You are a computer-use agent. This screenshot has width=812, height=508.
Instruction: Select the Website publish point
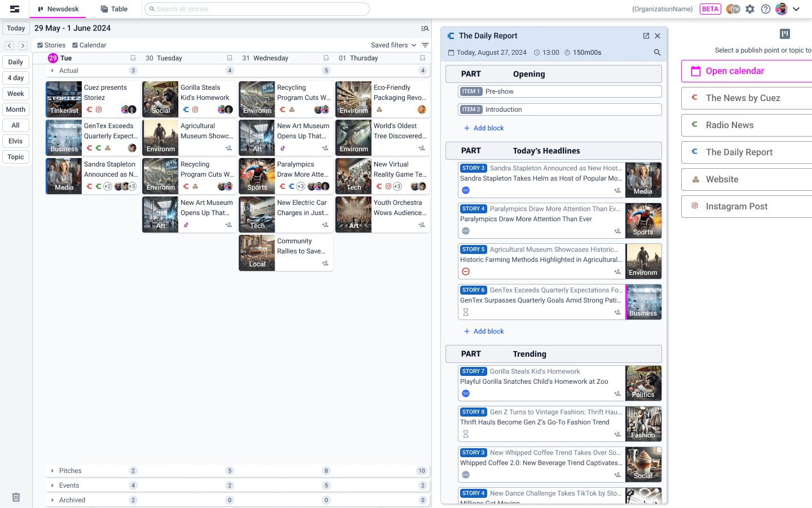click(747, 179)
